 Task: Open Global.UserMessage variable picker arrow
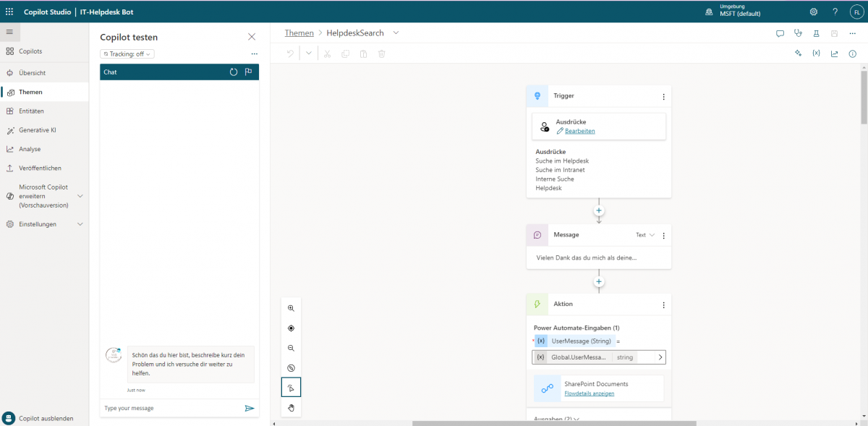tap(660, 357)
